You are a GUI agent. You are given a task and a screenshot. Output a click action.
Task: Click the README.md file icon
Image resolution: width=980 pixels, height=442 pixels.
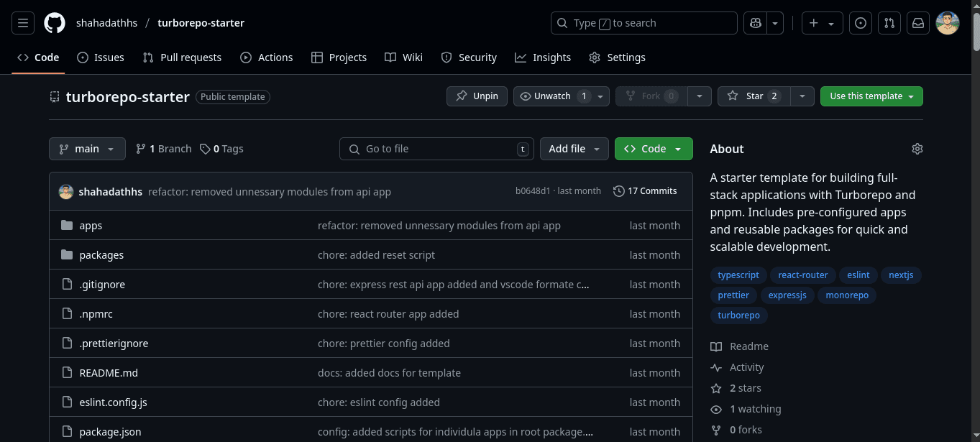click(67, 373)
